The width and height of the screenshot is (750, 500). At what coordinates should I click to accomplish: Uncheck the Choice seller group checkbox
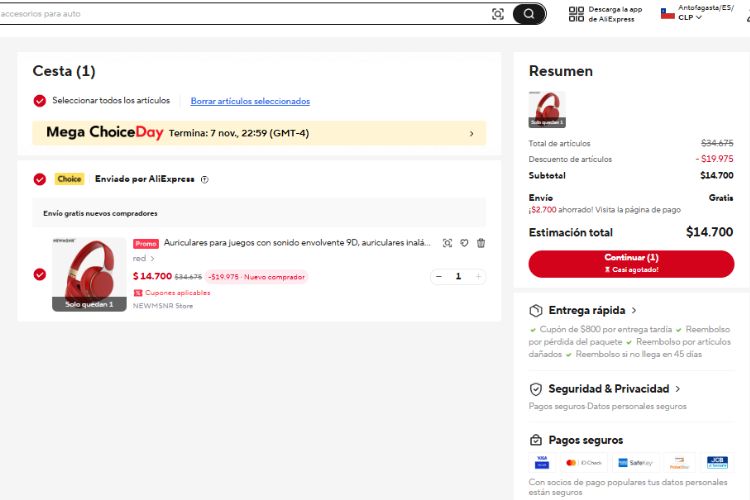coord(40,180)
